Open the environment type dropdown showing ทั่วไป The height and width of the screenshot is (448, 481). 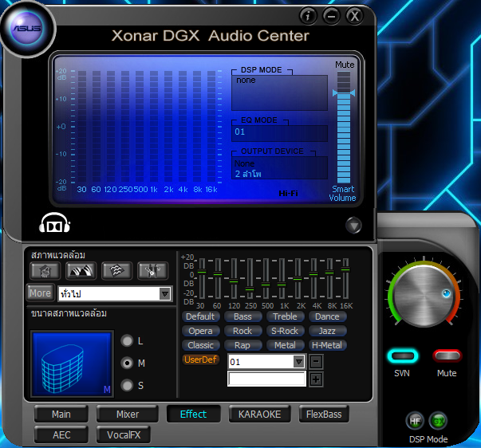point(115,294)
